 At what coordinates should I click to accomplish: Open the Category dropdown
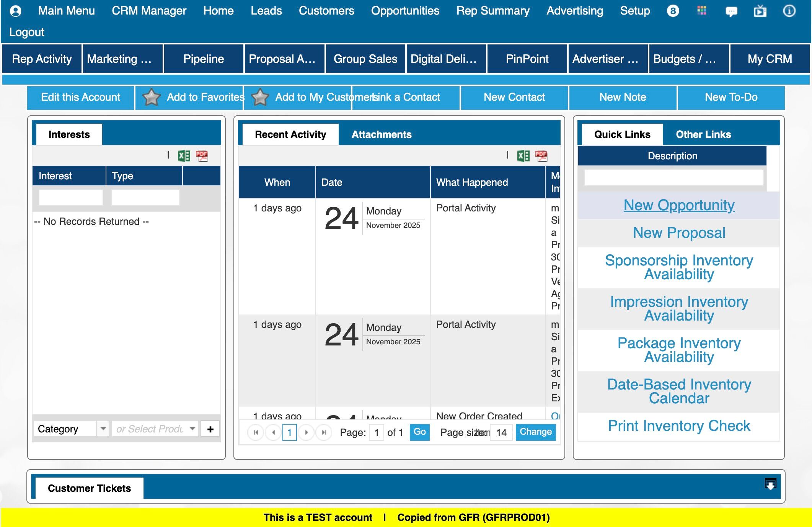coord(103,429)
